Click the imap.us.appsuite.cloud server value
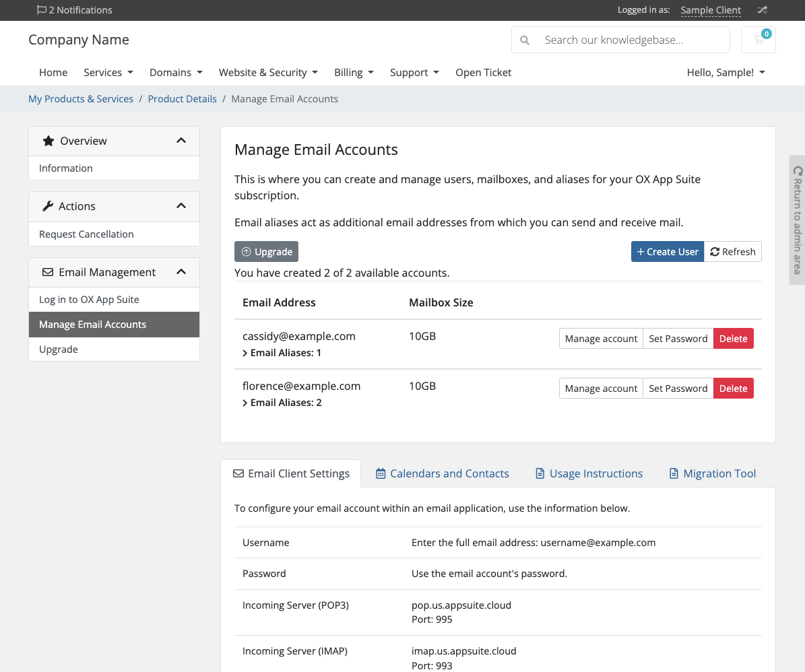Screen dimensions: 805x672 [x=463, y=651]
